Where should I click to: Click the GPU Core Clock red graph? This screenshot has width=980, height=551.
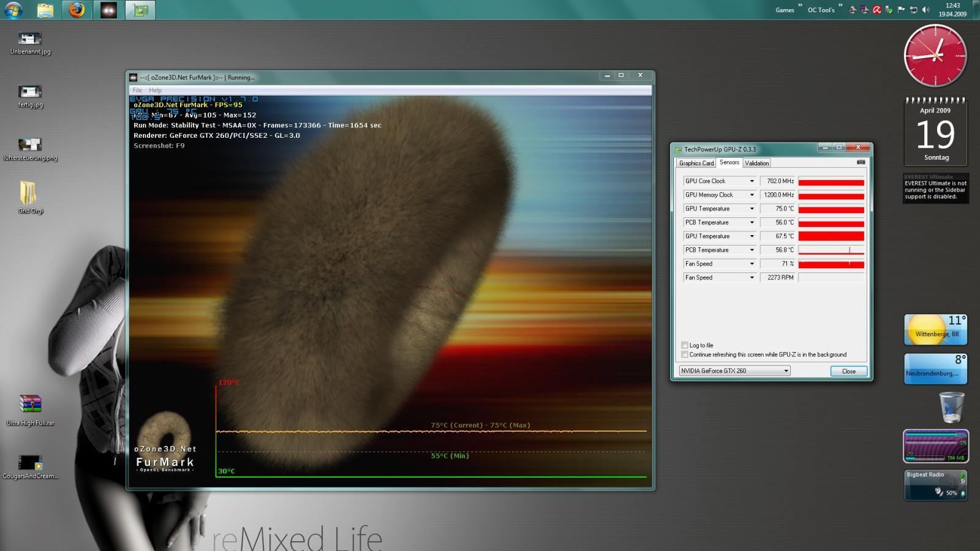pyautogui.click(x=831, y=181)
